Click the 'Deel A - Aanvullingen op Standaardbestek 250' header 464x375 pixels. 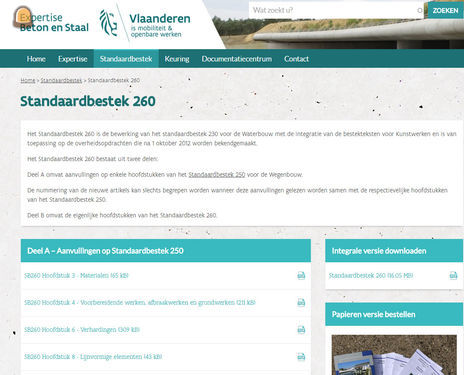(x=166, y=251)
